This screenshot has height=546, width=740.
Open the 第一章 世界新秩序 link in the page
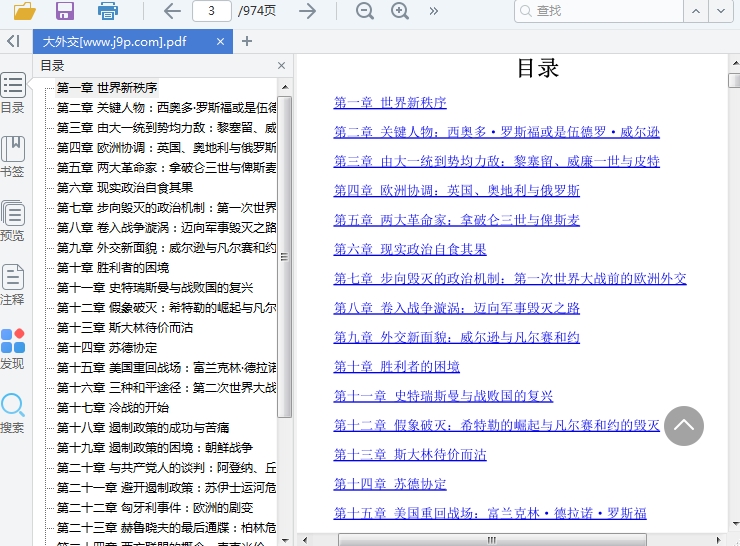390,102
